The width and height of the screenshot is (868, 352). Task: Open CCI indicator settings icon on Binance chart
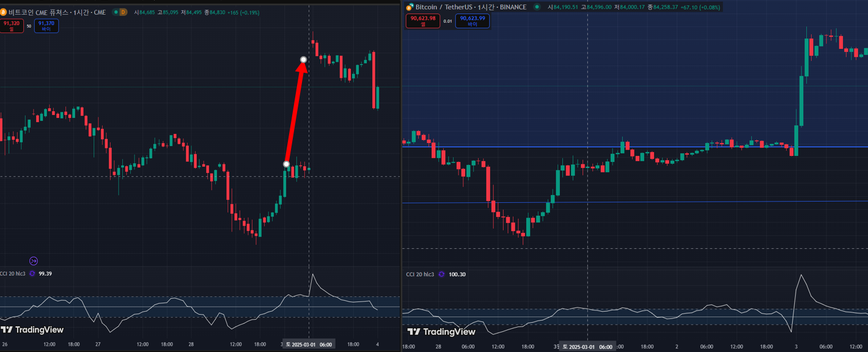(441, 274)
